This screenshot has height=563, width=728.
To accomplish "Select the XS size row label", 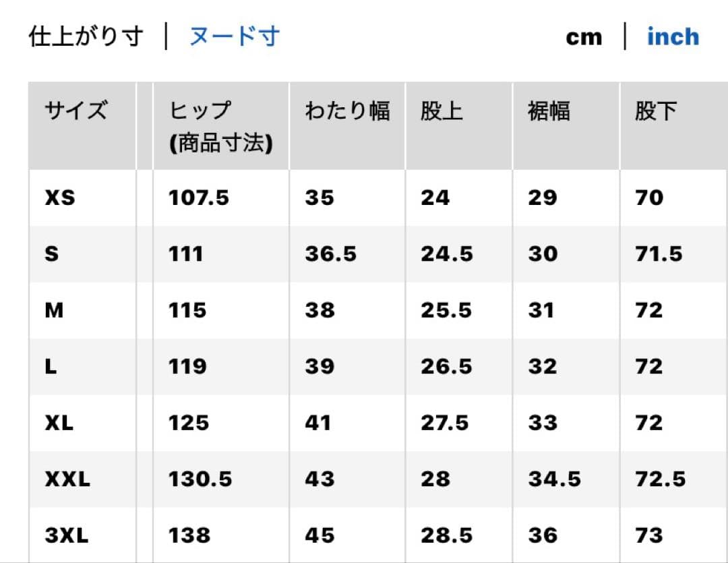I will coord(60,198).
